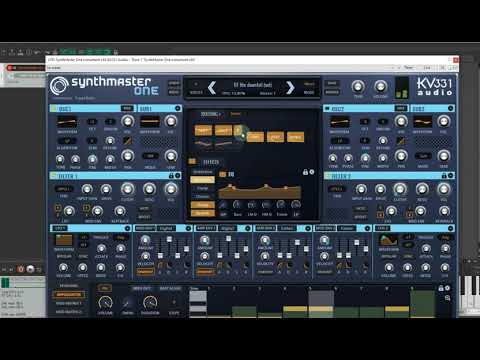This screenshot has height=360, width=480.
Task: Select the MOD ENV2 tab header
Action: tap(206, 228)
